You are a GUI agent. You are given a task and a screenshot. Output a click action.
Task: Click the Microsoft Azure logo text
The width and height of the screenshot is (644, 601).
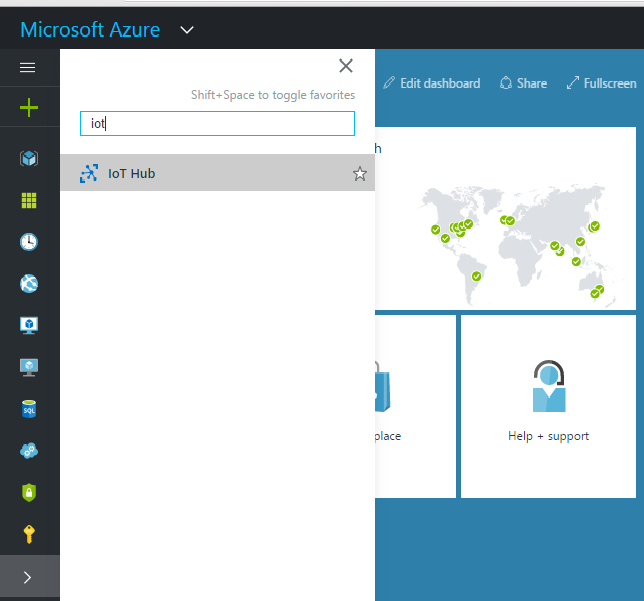pos(90,30)
